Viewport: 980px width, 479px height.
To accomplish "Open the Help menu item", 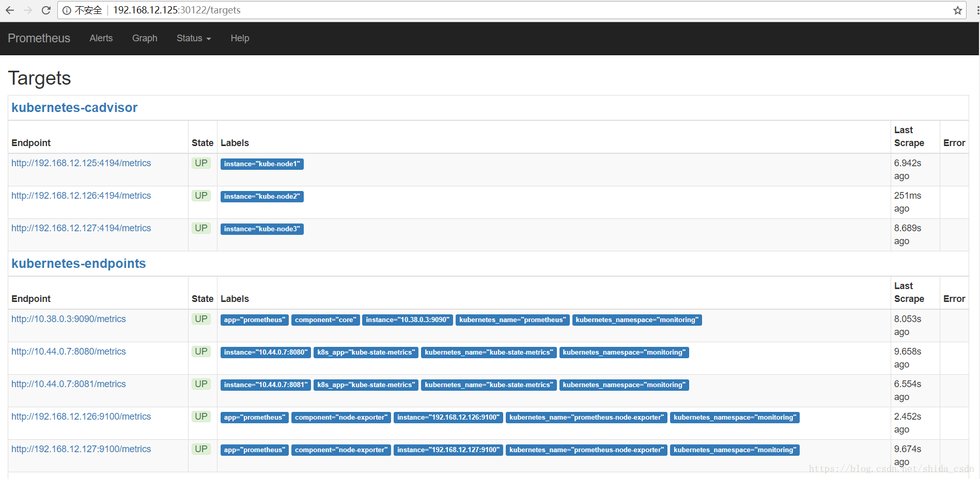I will tap(240, 38).
